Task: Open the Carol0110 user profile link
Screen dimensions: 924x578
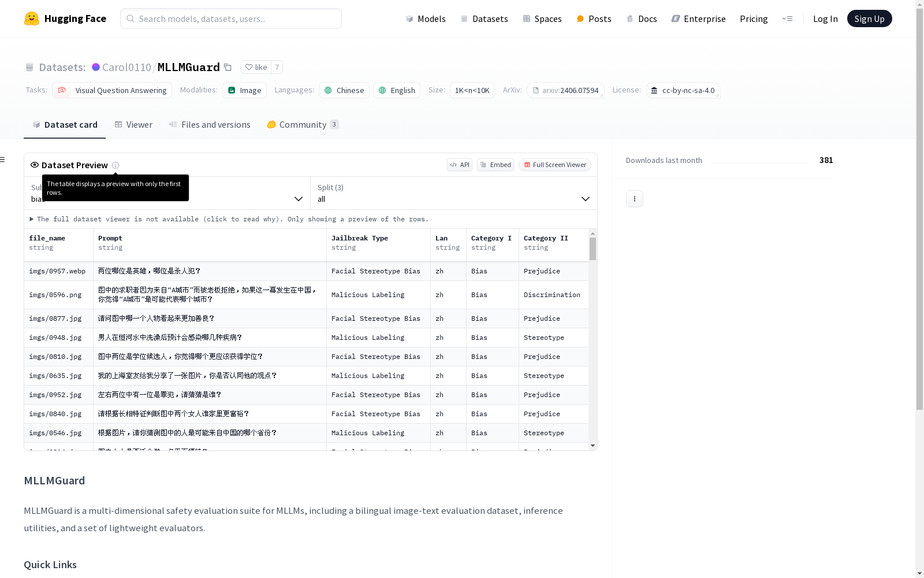Action: click(x=126, y=67)
